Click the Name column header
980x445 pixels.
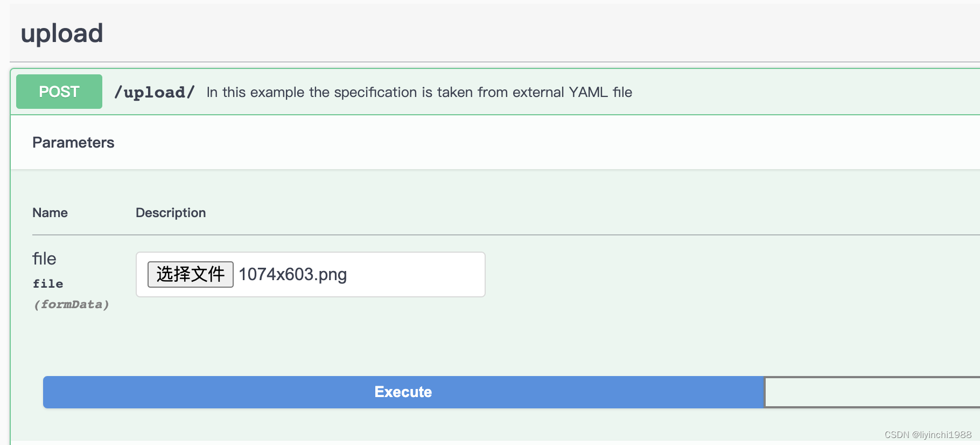pyautogui.click(x=50, y=213)
